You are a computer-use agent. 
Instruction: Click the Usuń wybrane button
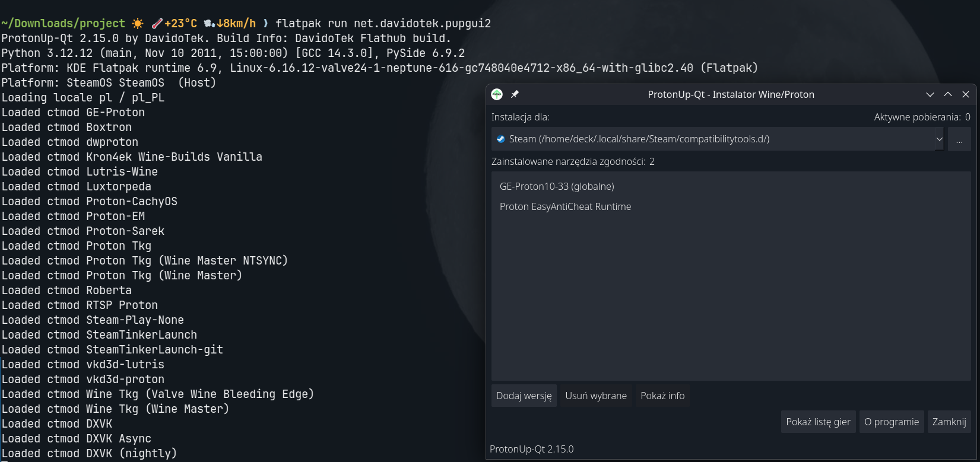tap(596, 396)
